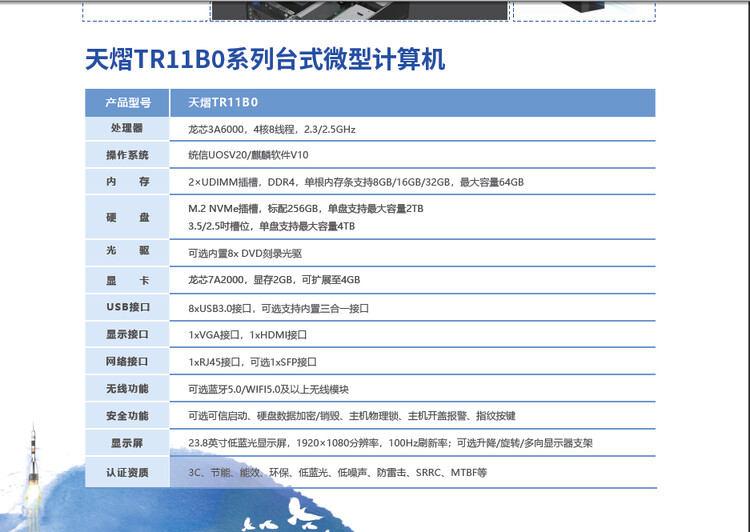Click the computer product image at top
The width and height of the screenshot is (750, 532).
tap(360, 10)
